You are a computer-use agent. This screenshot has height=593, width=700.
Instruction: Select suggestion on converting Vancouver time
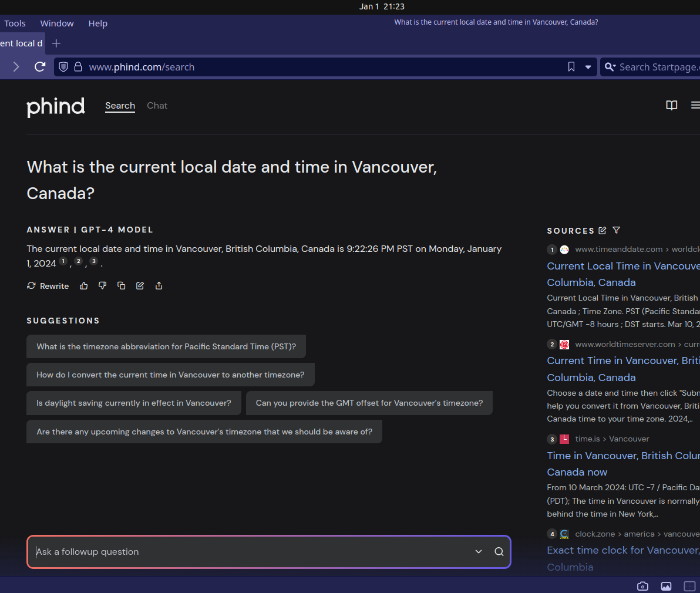170,375
